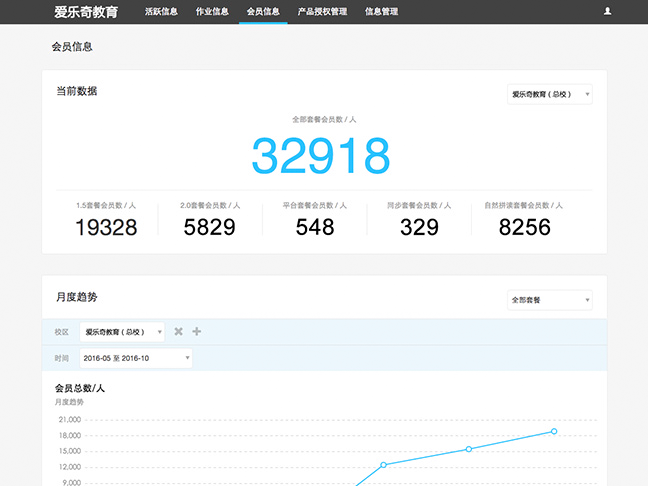648x486 pixels.
Task: Switch to the 作业信息 tab
Action: [212, 12]
